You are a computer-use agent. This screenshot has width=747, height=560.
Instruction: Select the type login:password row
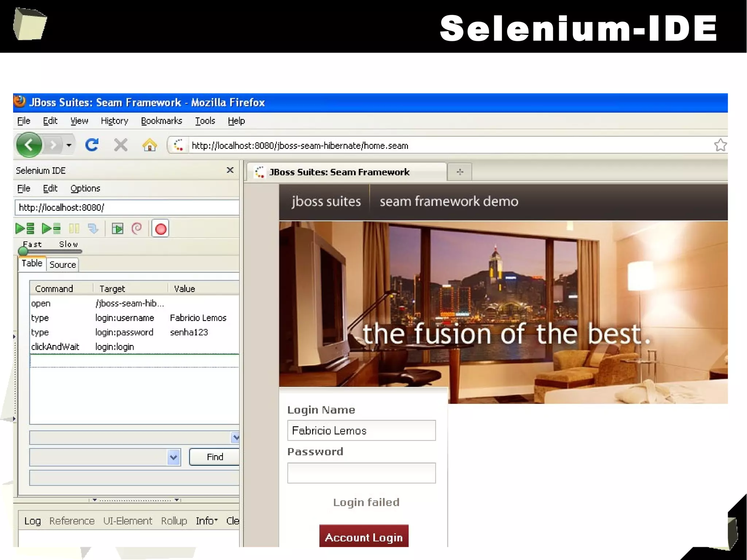point(134,332)
